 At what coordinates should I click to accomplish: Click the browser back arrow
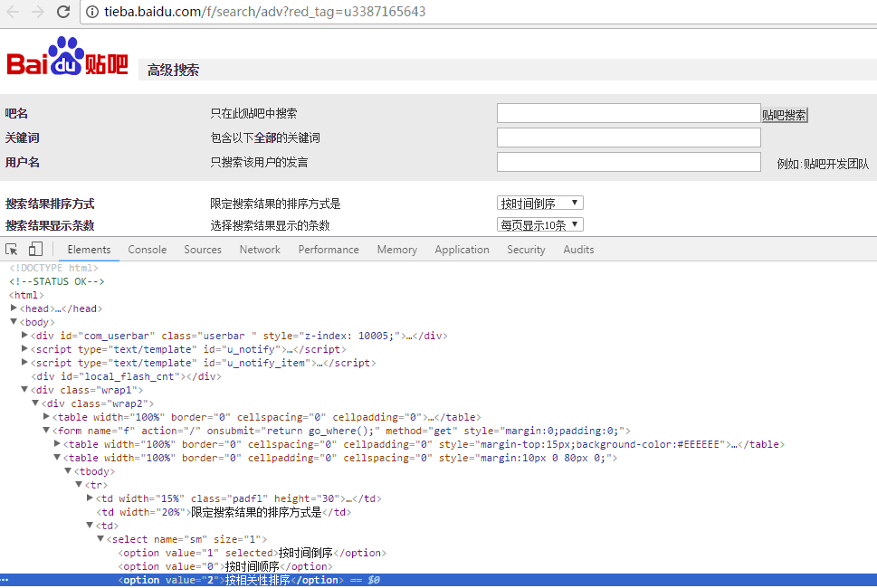point(14,12)
